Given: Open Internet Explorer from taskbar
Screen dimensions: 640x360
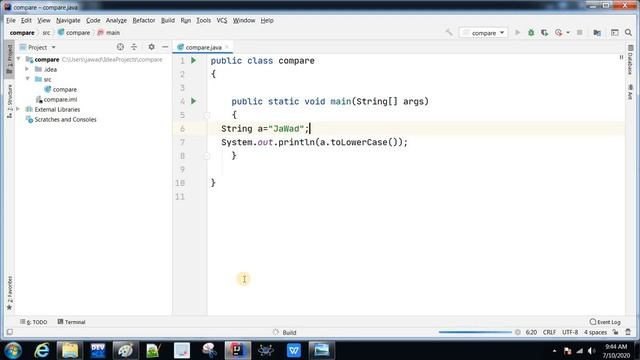Looking at the screenshot, I should [42, 350].
